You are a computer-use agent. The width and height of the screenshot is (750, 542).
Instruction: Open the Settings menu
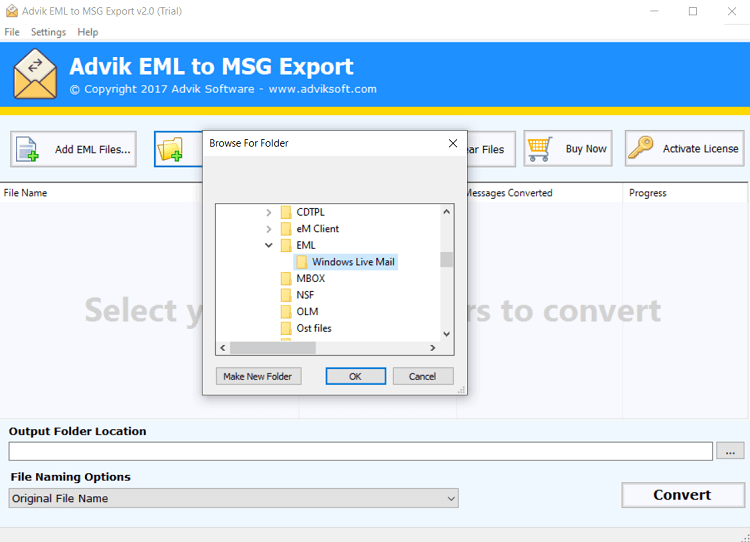point(48,32)
